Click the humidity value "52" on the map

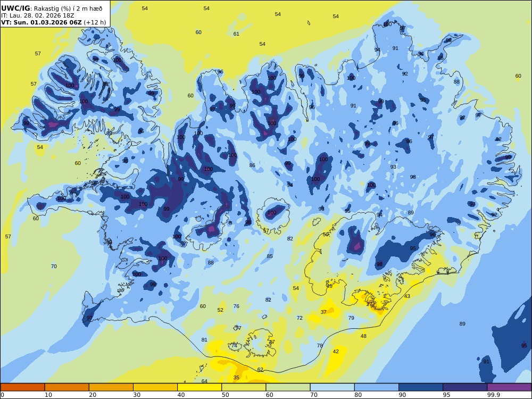[x=220, y=310]
